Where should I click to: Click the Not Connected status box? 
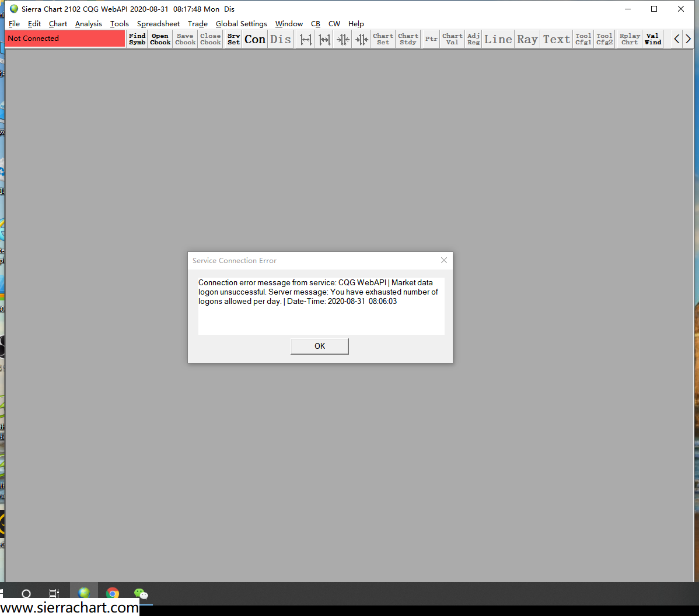(65, 38)
